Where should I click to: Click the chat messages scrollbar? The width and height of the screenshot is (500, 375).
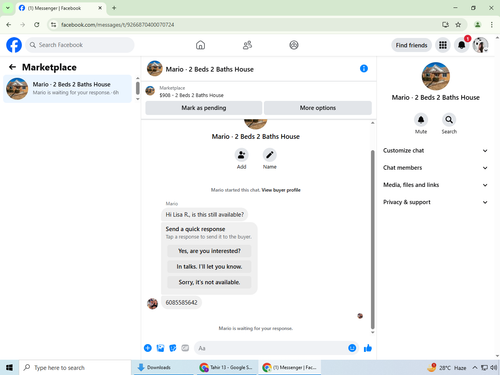[373, 239]
